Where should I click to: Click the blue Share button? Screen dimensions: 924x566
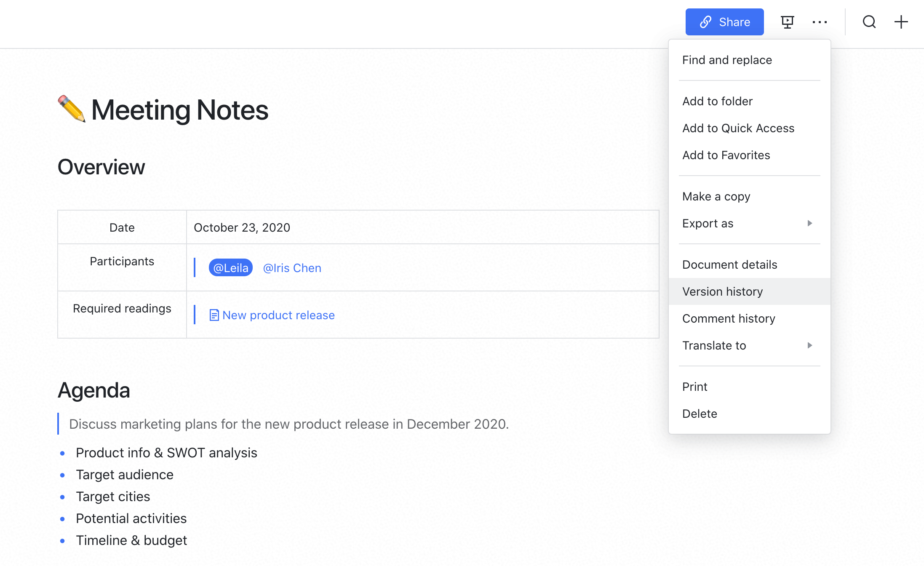(x=724, y=22)
